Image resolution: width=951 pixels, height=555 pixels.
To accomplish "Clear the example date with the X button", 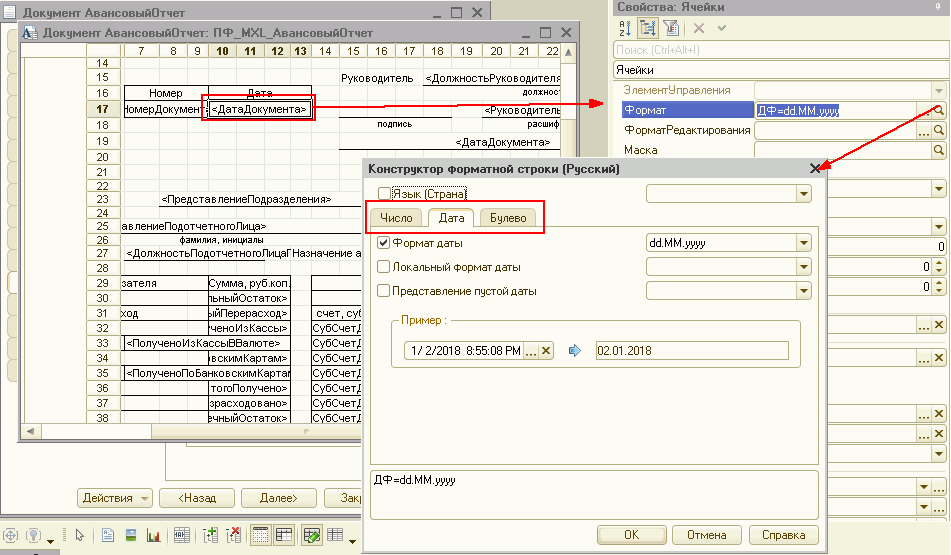I will coord(546,351).
